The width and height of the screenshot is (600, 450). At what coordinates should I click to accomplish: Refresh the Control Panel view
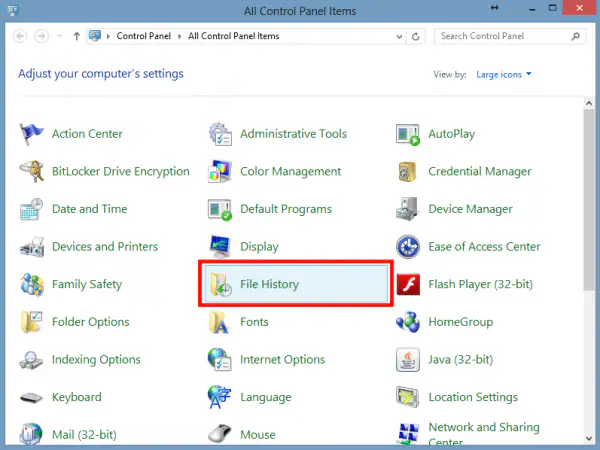click(x=416, y=37)
